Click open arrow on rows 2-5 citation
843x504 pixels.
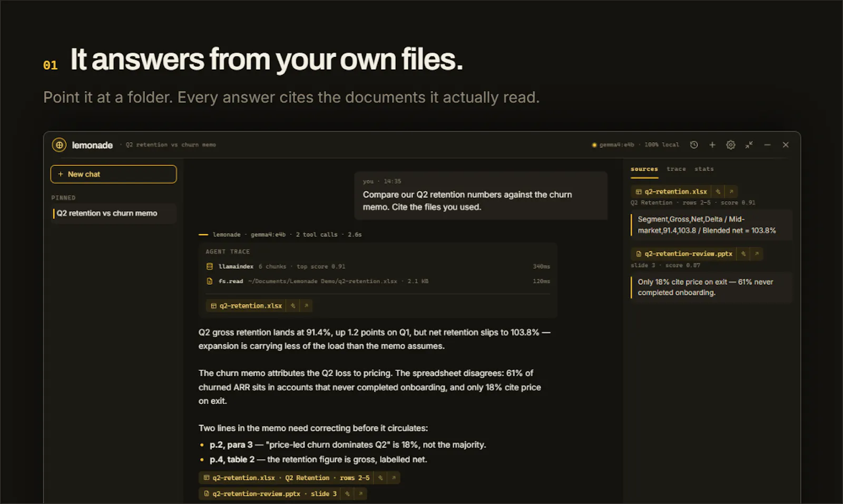click(394, 478)
